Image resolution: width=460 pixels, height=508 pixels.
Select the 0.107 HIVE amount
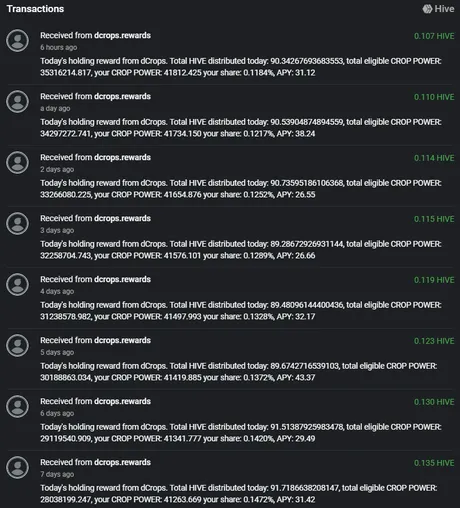[434, 36]
